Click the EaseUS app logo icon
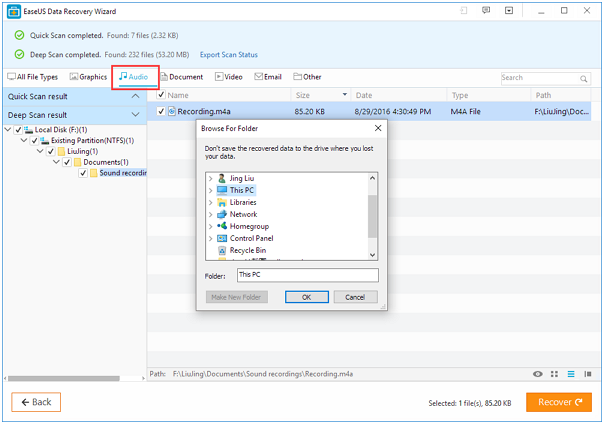The width and height of the screenshot is (604, 424). click(14, 12)
